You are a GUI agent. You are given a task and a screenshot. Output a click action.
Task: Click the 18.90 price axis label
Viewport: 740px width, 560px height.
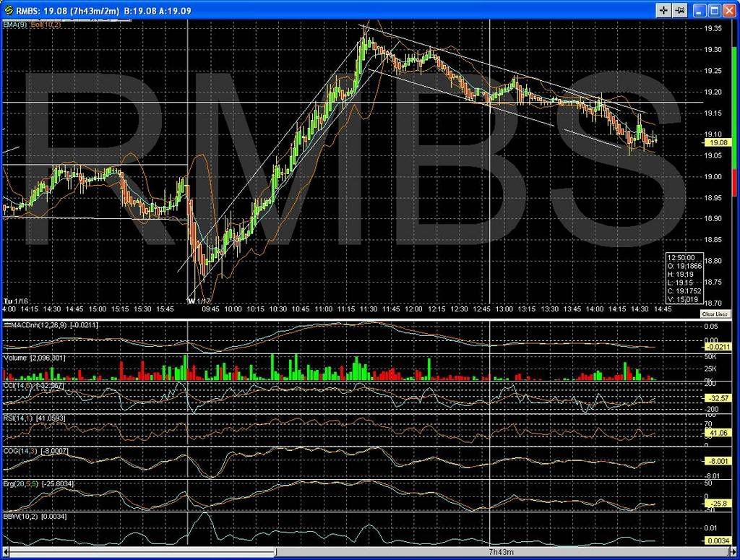click(x=713, y=218)
